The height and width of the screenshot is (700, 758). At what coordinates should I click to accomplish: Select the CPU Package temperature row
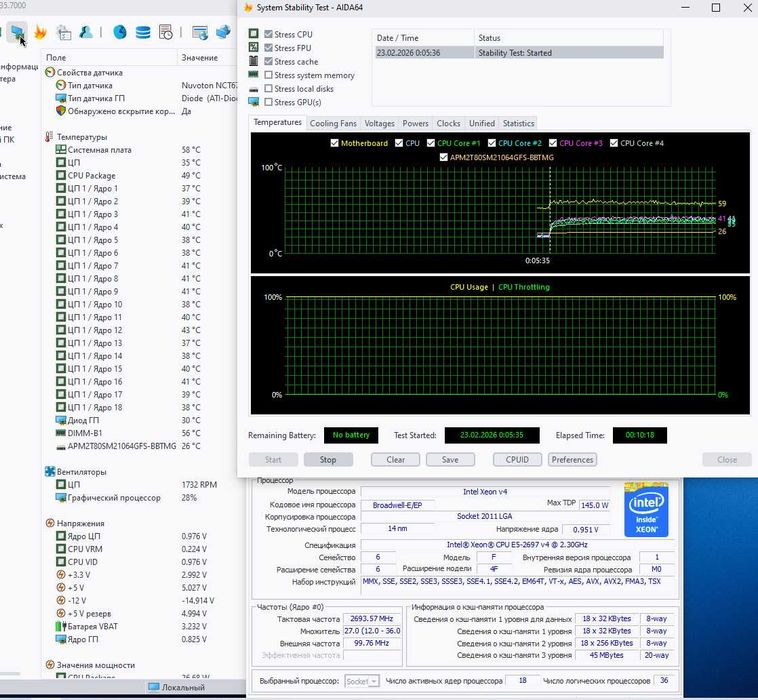coord(140,175)
